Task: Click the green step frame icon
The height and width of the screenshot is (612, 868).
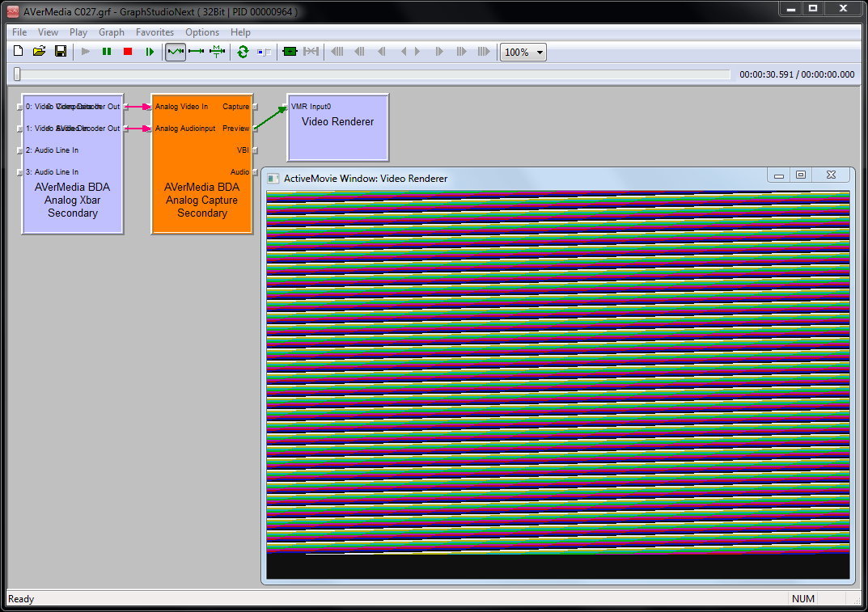Action: pos(150,52)
